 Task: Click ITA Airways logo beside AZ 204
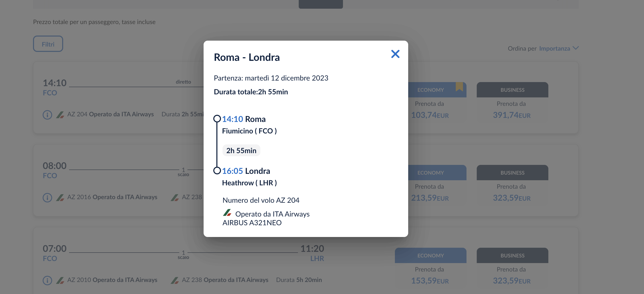point(60,115)
